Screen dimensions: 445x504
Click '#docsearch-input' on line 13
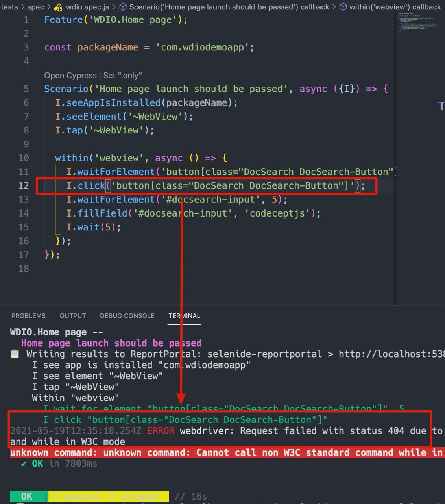[x=211, y=200]
